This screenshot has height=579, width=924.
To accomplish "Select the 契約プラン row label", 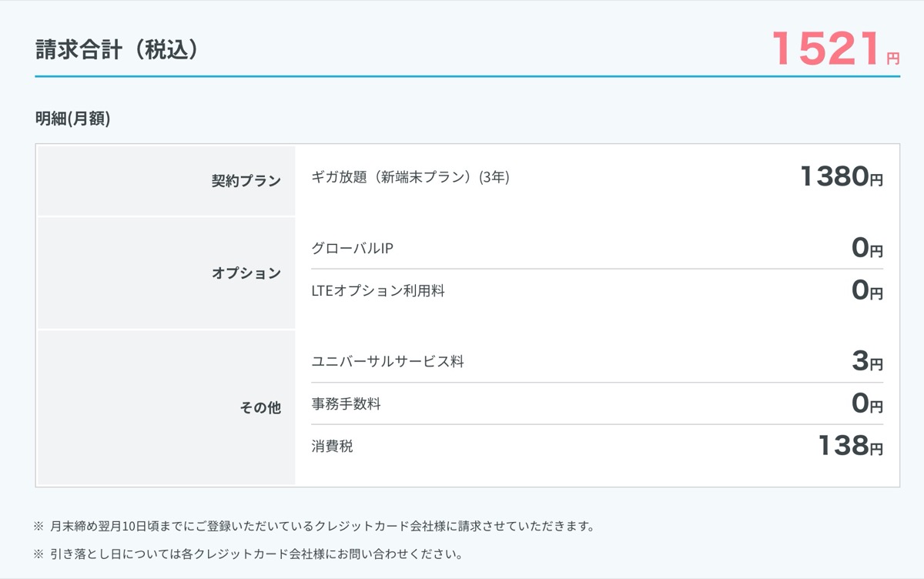I will point(246,181).
